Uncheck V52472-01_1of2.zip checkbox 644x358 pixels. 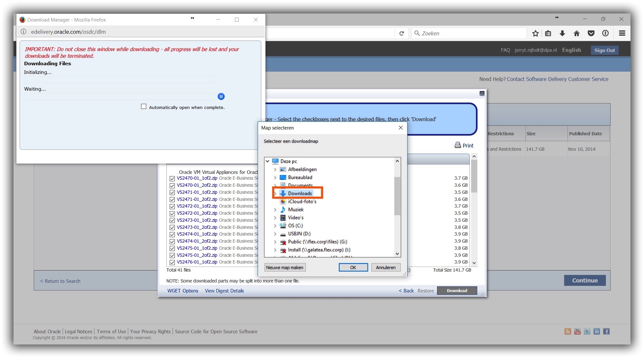(172, 206)
